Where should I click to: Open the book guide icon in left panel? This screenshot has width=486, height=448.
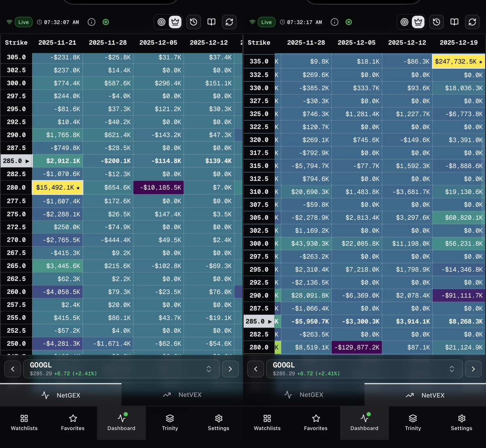(211, 22)
